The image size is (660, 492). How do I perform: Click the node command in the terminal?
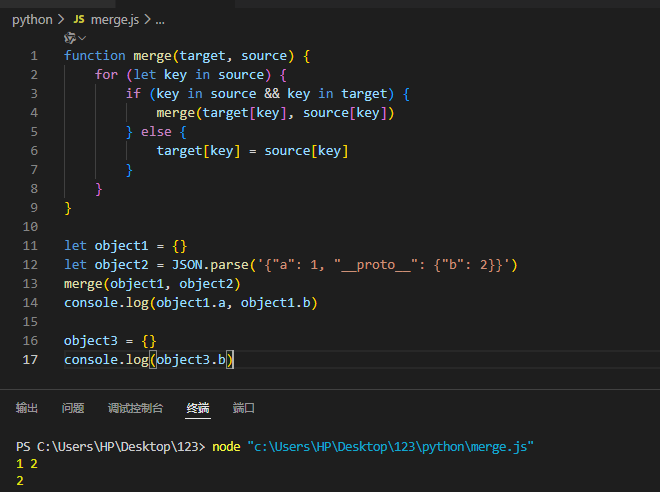(226, 447)
